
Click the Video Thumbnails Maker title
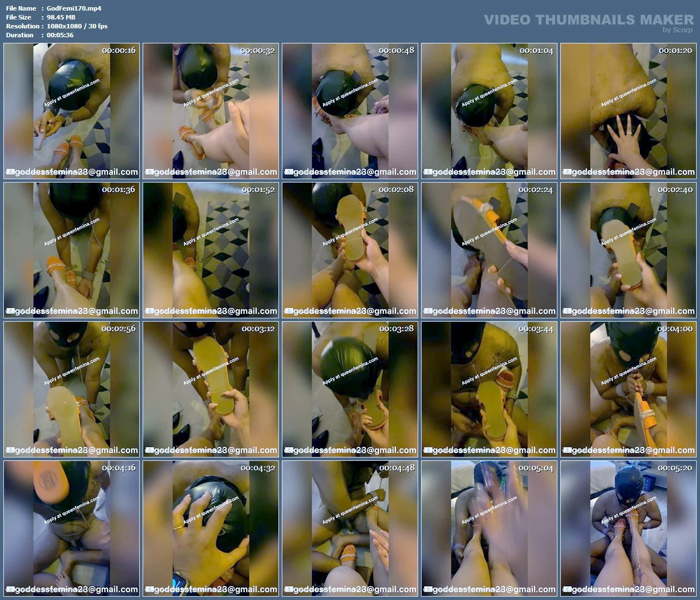[588, 20]
